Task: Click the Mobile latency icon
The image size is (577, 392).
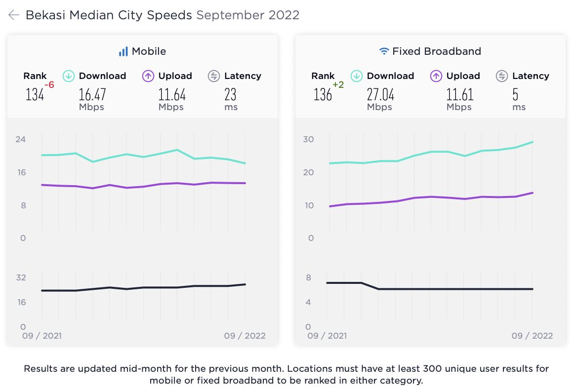Action: tap(214, 76)
